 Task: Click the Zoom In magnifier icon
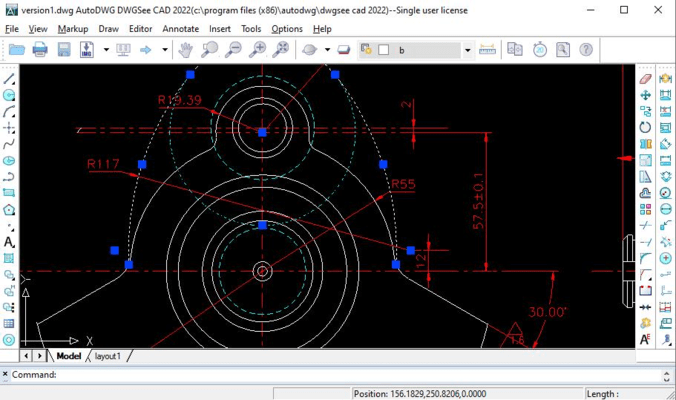pos(258,50)
